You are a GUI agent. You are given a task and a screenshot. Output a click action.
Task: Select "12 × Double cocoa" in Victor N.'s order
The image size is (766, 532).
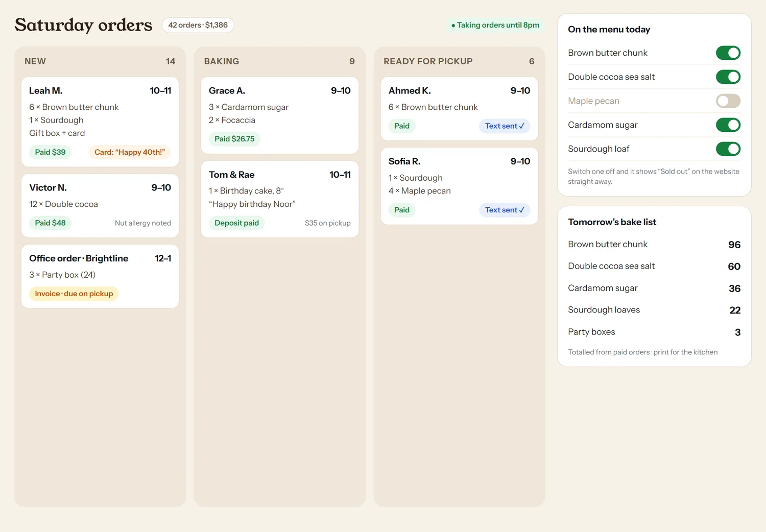[63, 204]
